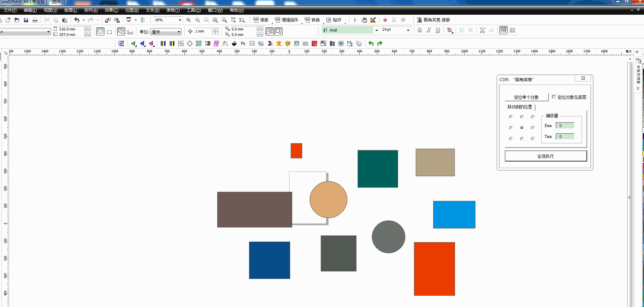This screenshot has width=644, height=307.
Task: Click the Save disk icon
Action: (x=26, y=20)
